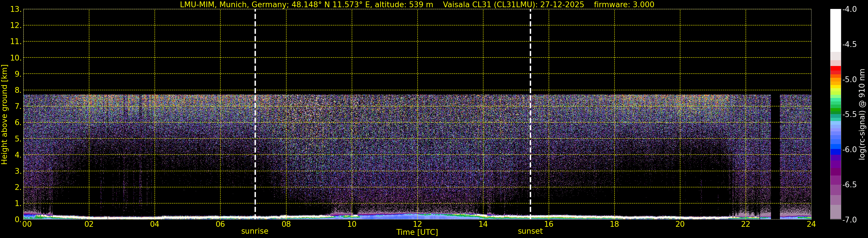Select the 'sunset' label below the axis

tap(530, 231)
